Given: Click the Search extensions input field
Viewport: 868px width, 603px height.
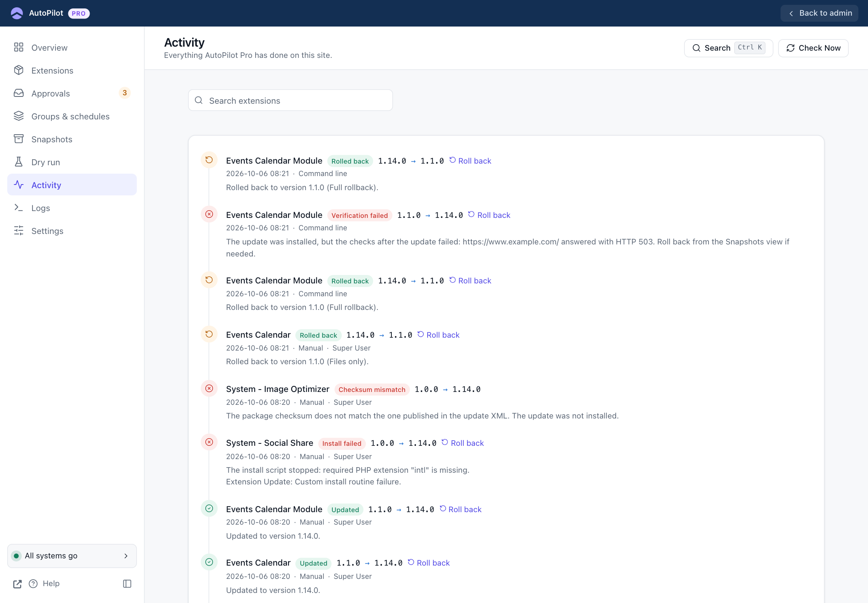Looking at the screenshot, I should tap(291, 100).
